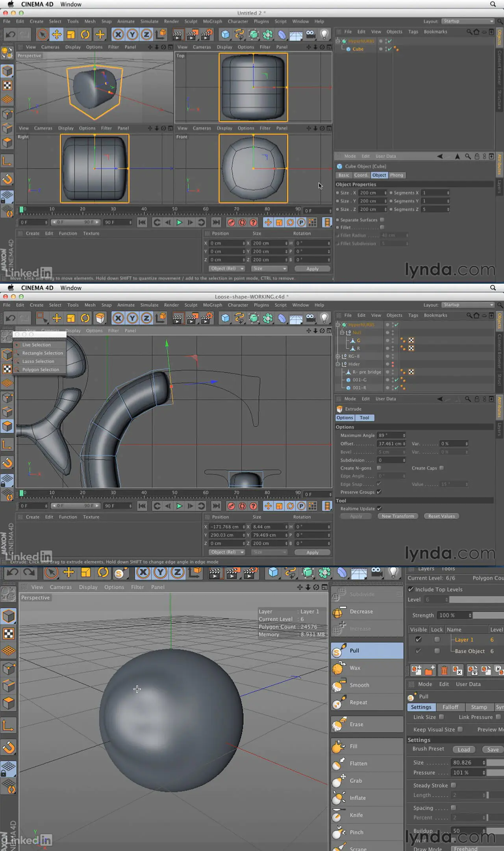504x851 pixels.
Task: Open the Falloff tab
Action: click(450, 707)
